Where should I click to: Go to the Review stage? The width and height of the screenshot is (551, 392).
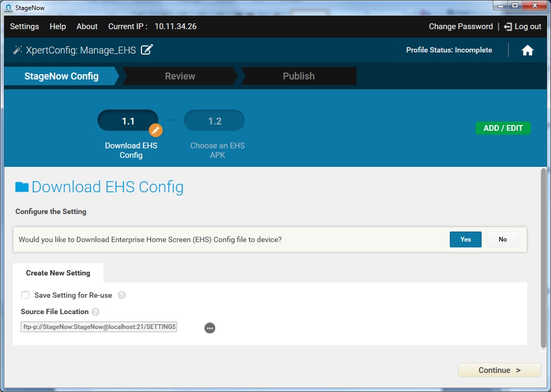pyautogui.click(x=180, y=76)
